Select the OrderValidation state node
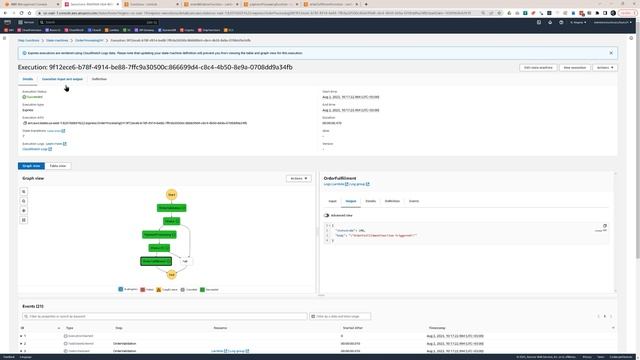Viewport: 640px width, 360px height. pyautogui.click(x=171, y=208)
